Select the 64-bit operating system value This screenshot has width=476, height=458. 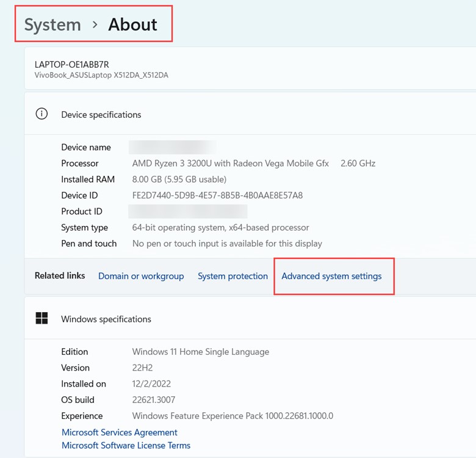pos(221,228)
